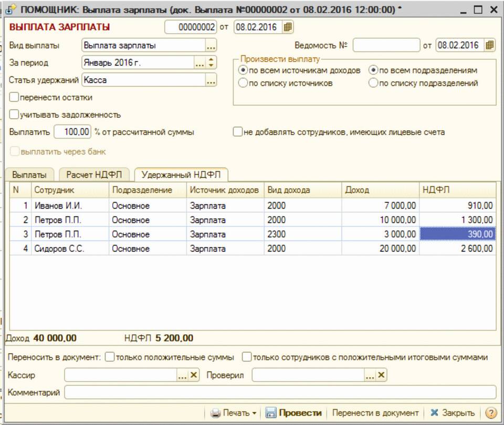Click the Комментарий input field
Image resolution: width=504 pixels, height=425 pixels.
tap(280, 392)
